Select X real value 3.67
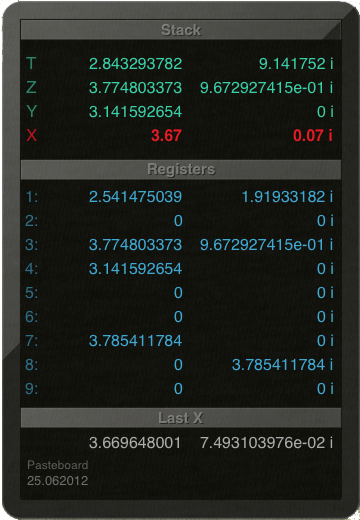This screenshot has width=360, height=520. click(166, 136)
